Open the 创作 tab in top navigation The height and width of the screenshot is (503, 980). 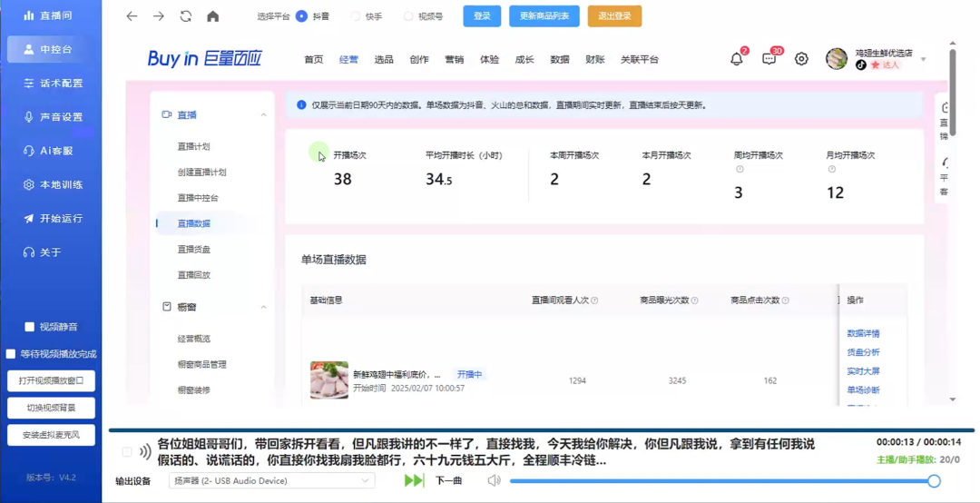(x=419, y=59)
